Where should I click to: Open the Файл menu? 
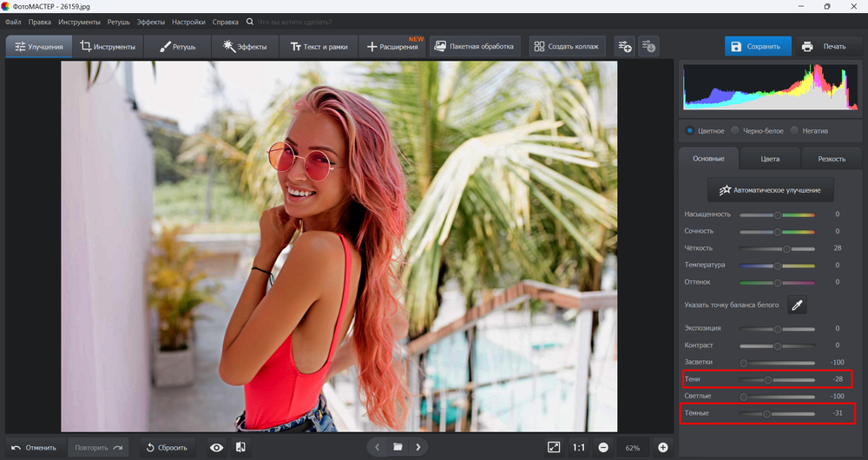(13, 23)
